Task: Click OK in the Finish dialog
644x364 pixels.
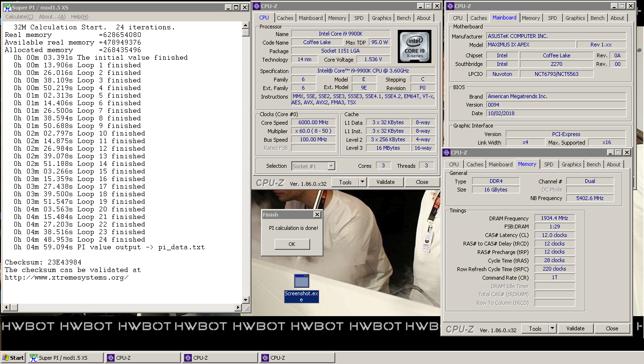Action: pyautogui.click(x=292, y=244)
